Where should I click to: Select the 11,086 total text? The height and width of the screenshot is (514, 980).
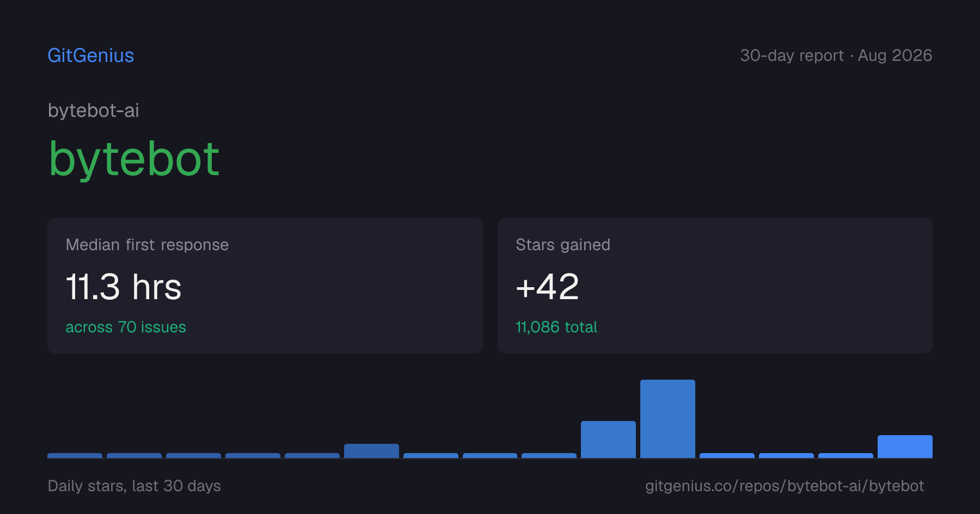(556, 327)
